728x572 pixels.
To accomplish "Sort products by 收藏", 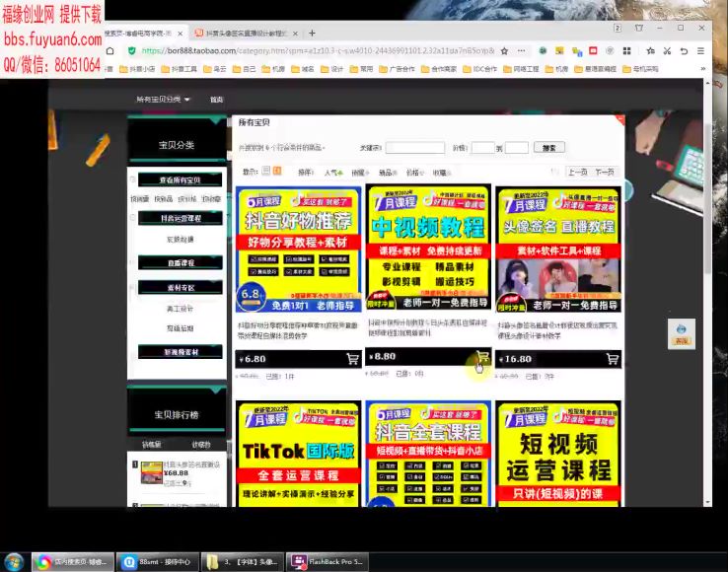I will pos(442,173).
